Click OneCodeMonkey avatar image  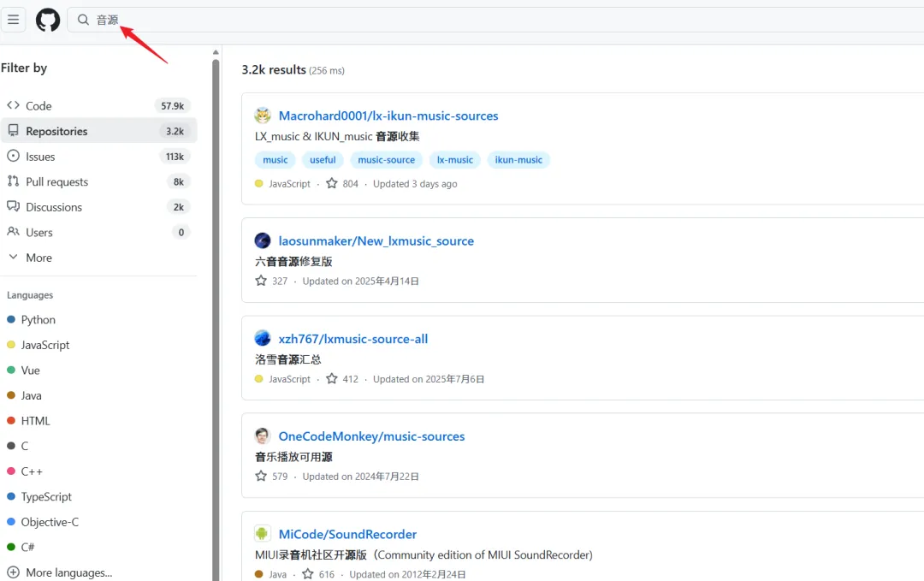pos(263,436)
